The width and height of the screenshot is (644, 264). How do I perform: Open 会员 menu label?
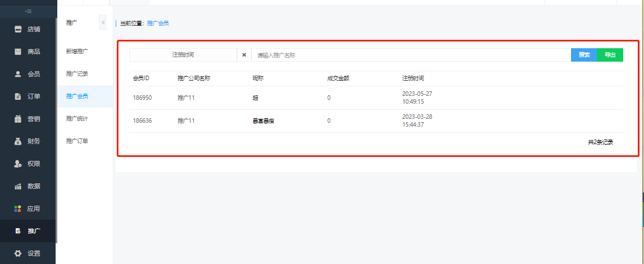[34, 74]
